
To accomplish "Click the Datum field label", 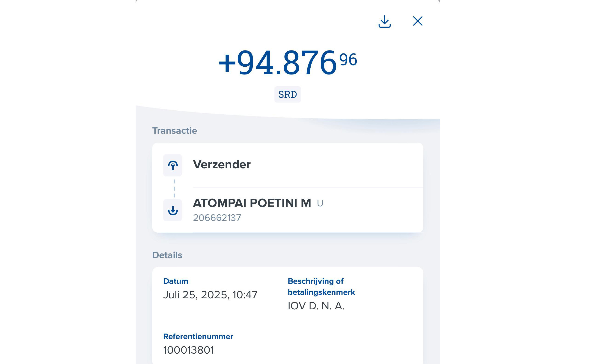I will (x=176, y=281).
